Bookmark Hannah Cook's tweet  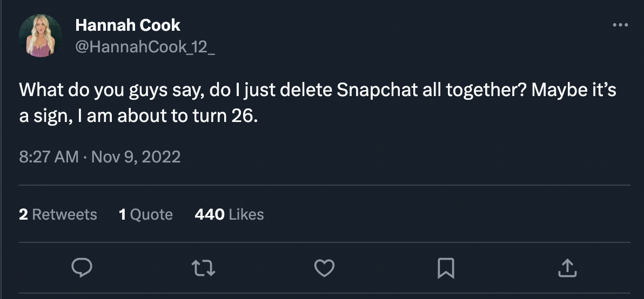pos(446,268)
